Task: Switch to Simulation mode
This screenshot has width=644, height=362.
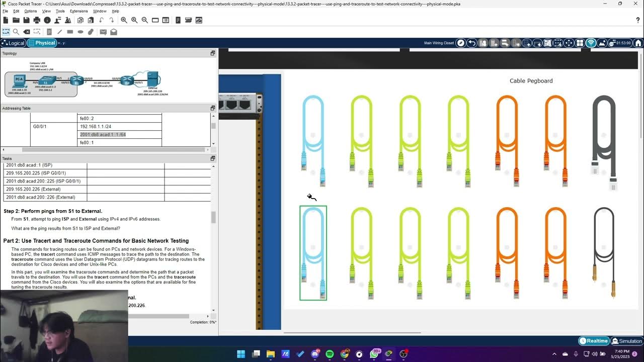Action: (x=626, y=341)
